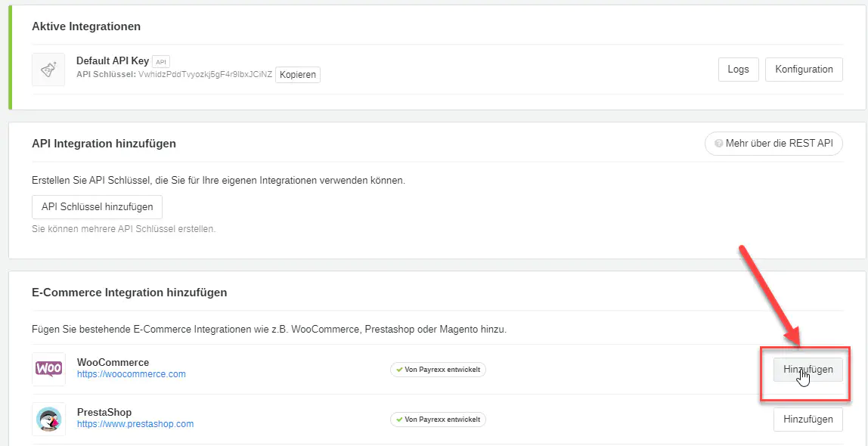Open the Logs for Default API Key
This screenshot has height=446, width=868.
point(738,69)
